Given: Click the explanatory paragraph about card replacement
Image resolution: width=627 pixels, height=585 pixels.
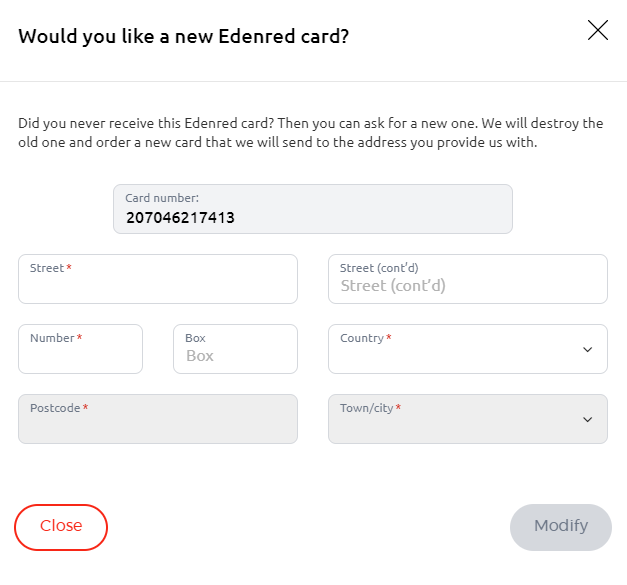Looking at the screenshot, I should (311, 133).
